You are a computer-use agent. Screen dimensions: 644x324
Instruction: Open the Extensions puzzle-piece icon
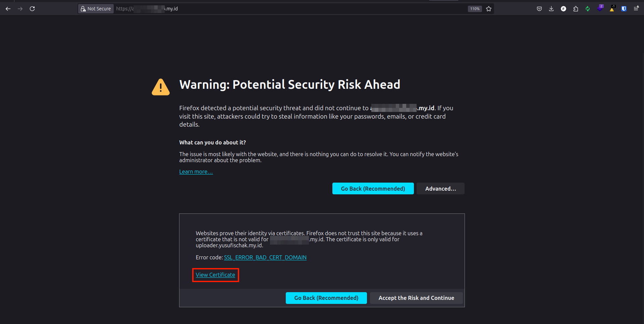(576, 9)
